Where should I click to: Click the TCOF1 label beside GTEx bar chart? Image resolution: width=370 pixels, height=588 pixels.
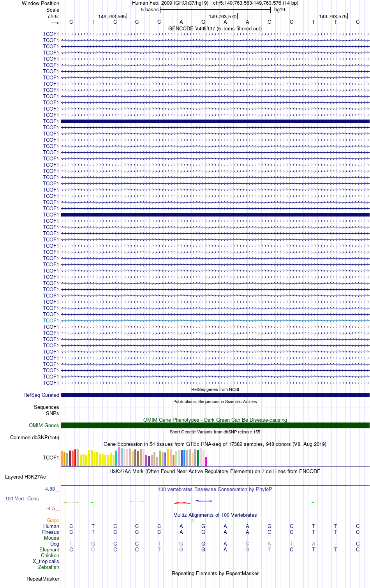[51, 458]
